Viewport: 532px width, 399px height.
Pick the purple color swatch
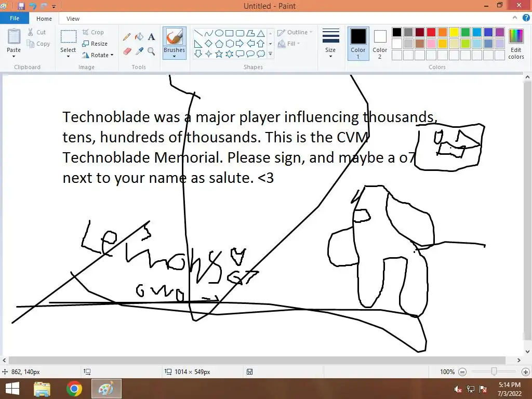(499, 32)
